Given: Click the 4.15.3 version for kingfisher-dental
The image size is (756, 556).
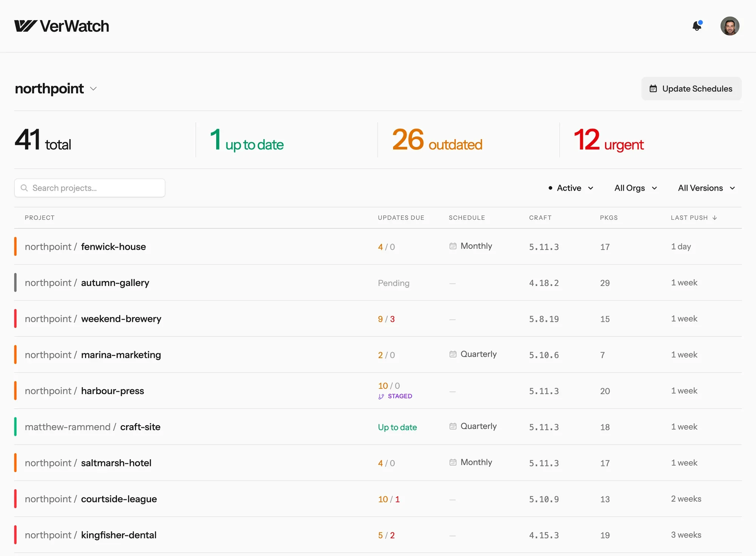Looking at the screenshot, I should pos(544,535).
